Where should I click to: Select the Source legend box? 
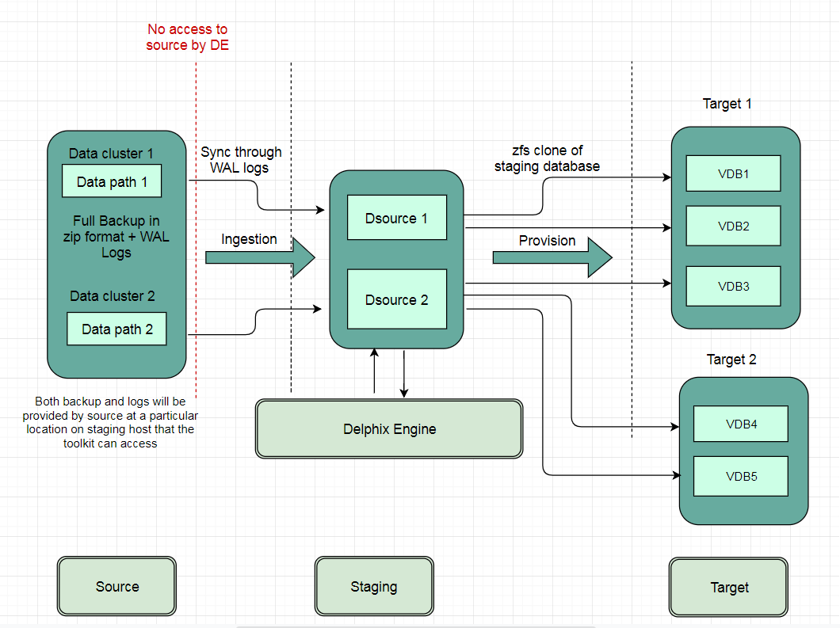coord(116,587)
